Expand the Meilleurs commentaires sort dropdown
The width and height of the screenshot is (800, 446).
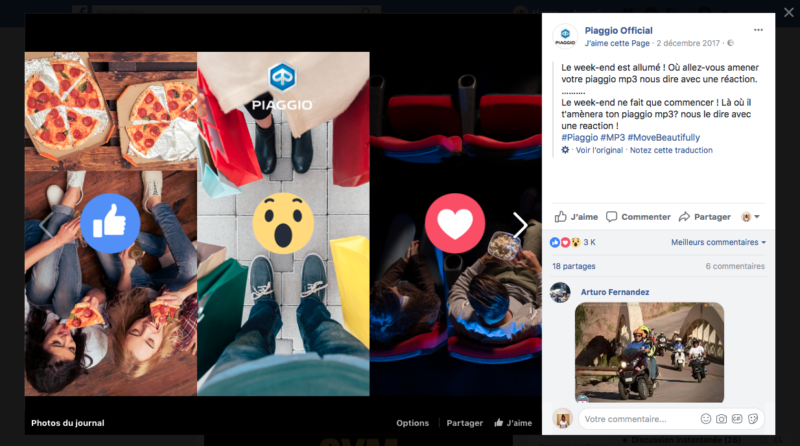point(719,242)
